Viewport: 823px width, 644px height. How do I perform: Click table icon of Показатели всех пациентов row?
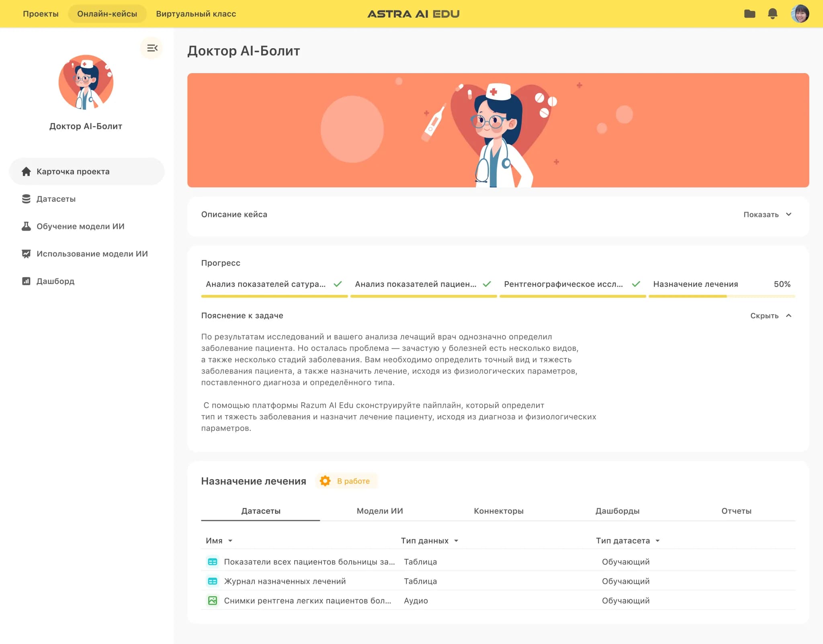213,562
